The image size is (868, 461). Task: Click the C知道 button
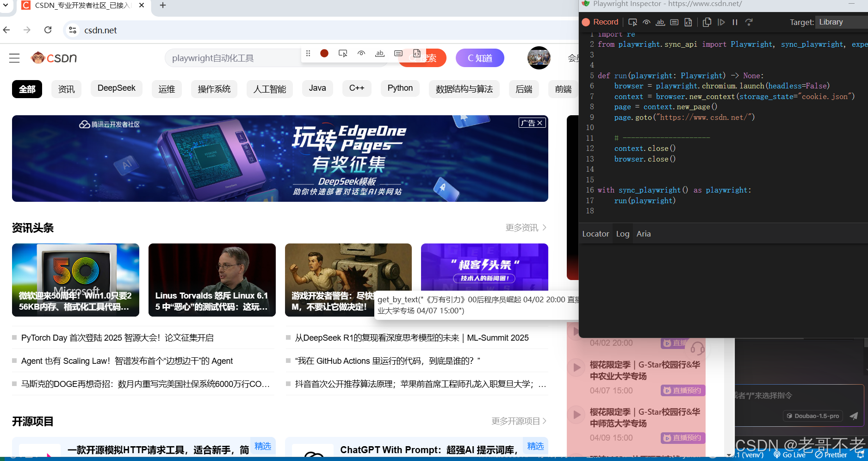tap(480, 58)
